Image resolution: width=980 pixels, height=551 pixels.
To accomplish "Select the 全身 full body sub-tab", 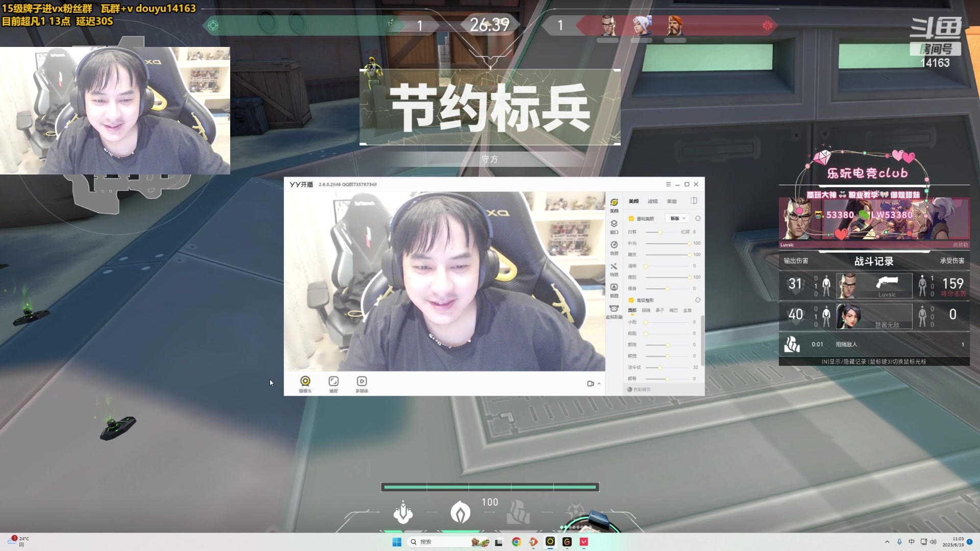I will pos(688,310).
